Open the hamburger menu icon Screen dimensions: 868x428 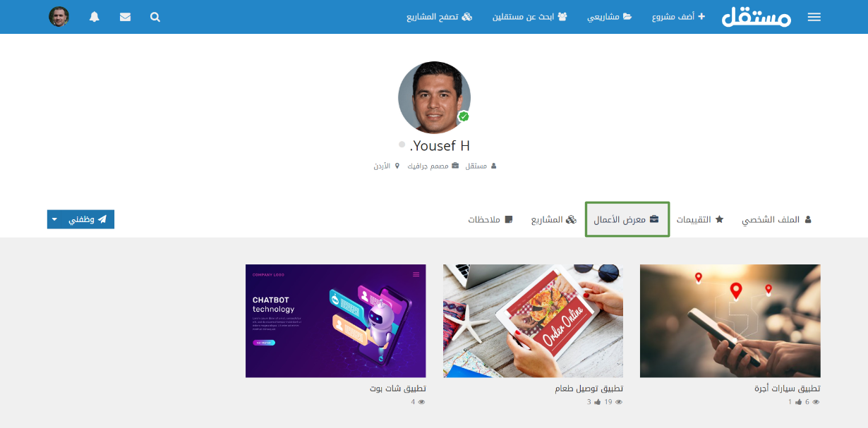814,17
